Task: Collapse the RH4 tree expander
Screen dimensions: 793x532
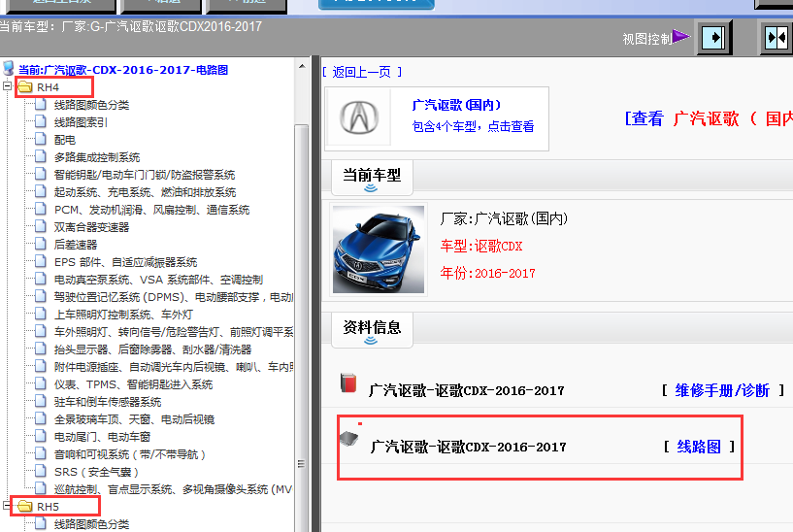Action: pos(8,86)
